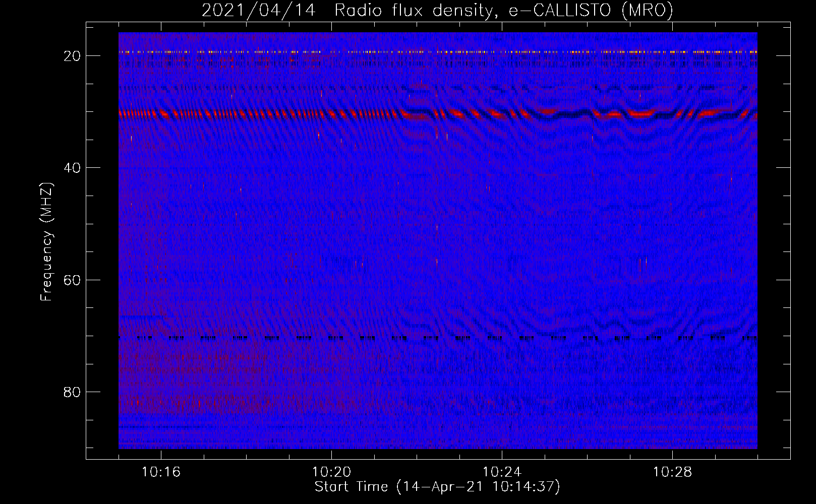
Task: Click the frequency tick label '80'
Action: tap(72, 392)
